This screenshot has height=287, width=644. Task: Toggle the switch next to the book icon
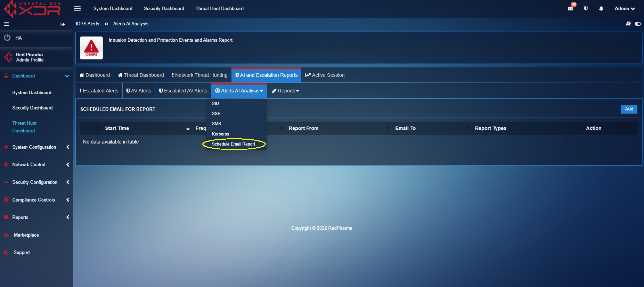point(638,24)
